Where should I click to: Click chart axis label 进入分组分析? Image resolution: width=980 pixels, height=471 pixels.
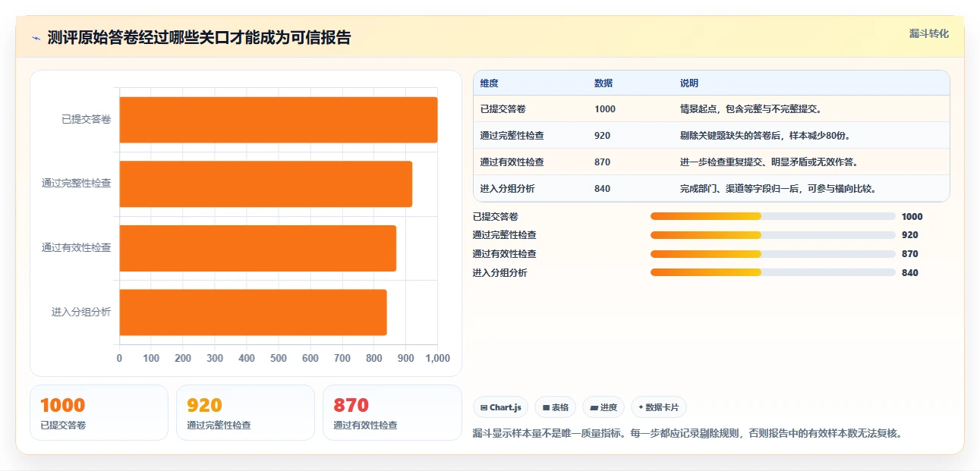click(x=81, y=312)
